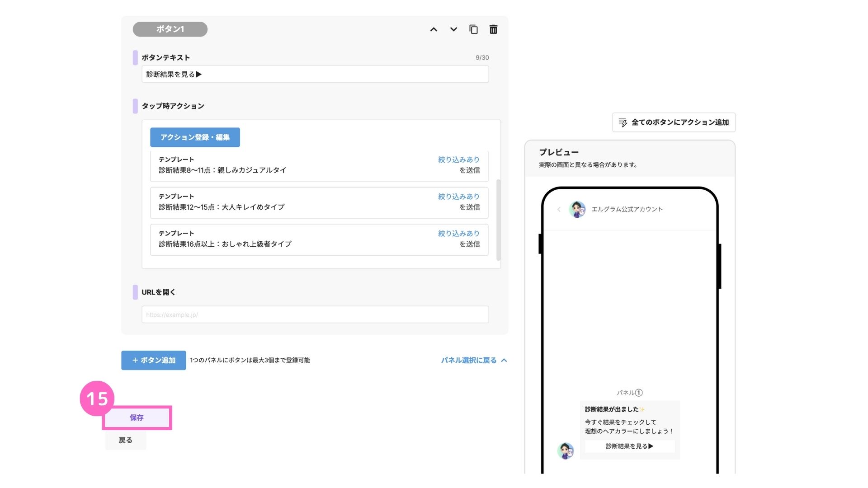Click the chat avatar beside panel message

(565, 450)
